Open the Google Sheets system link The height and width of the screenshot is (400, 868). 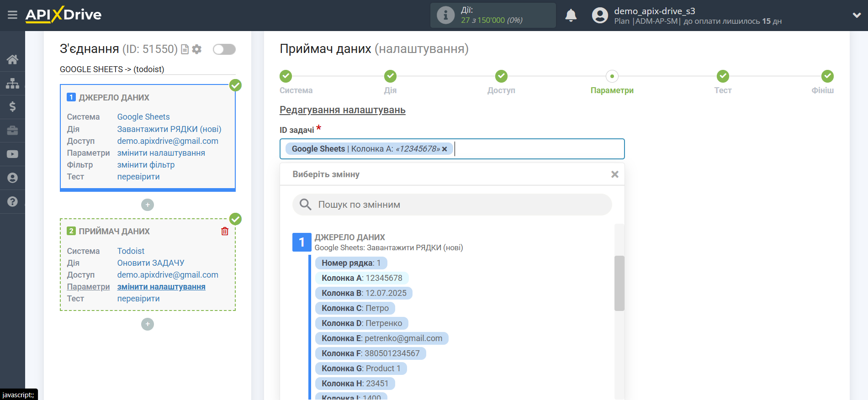click(x=143, y=117)
